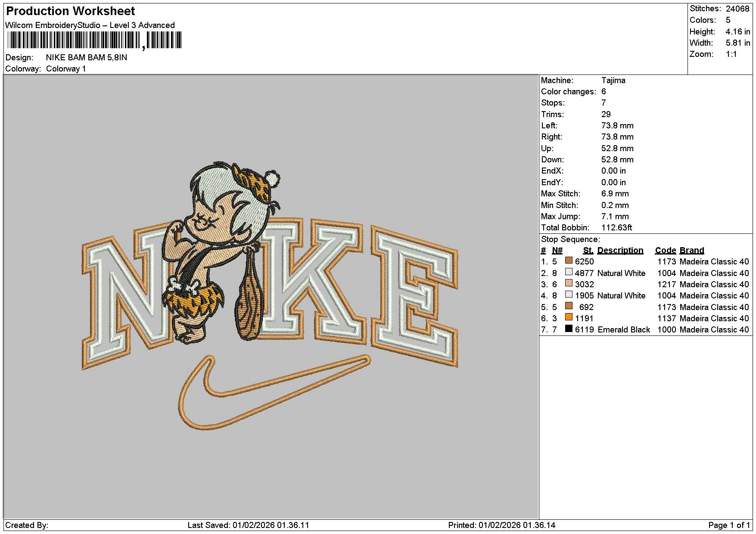Click the Trims value "29"

click(x=606, y=114)
